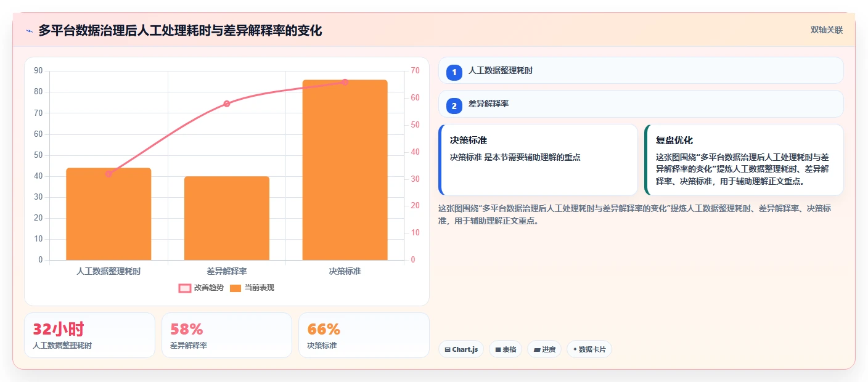Click the 决策标准 orange bar
The height and width of the screenshot is (382, 868).
click(345, 170)
